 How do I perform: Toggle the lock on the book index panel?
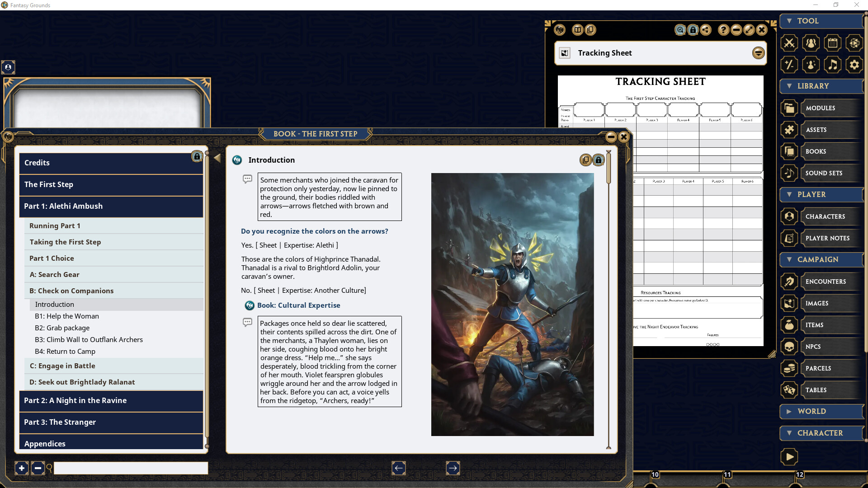197,157
